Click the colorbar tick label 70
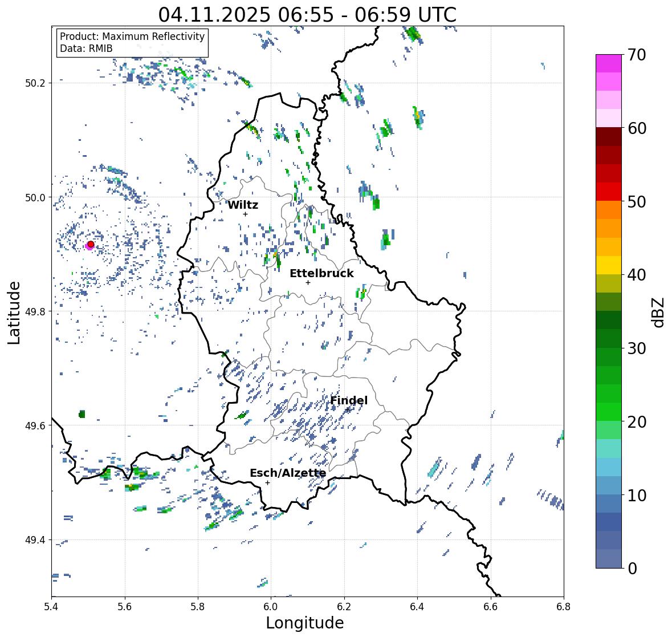 click(x=637, y=55)
